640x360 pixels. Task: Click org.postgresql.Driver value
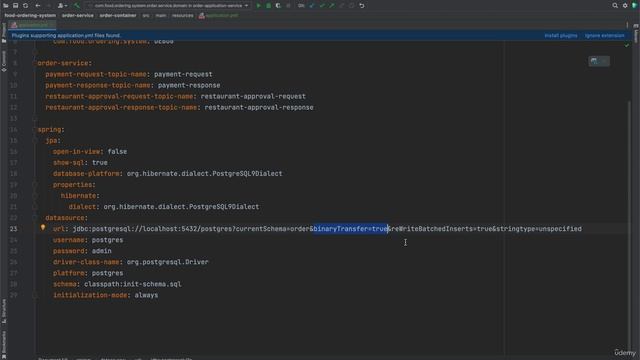167,262
